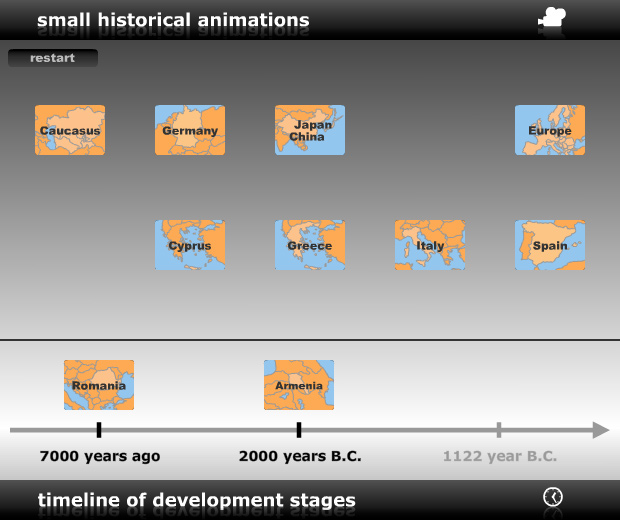Click 'timeline of development stages' footer text

[197, 500]
